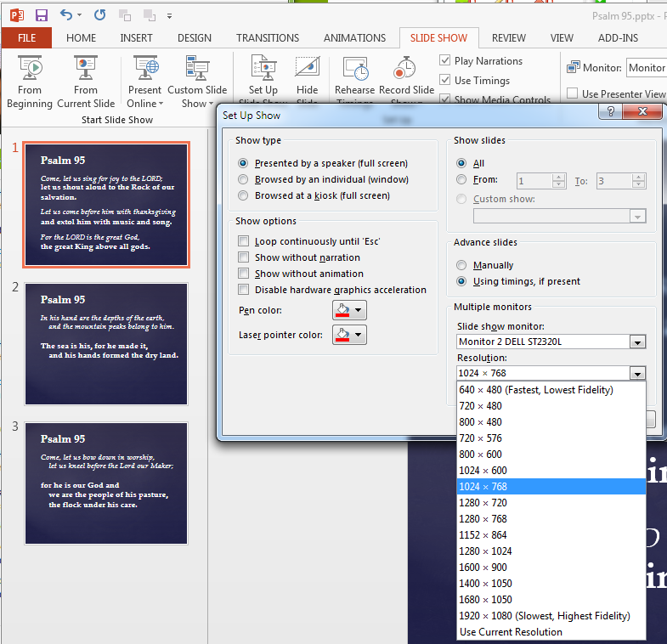
Task: Enable Show without animation
Action: point(243,274)
